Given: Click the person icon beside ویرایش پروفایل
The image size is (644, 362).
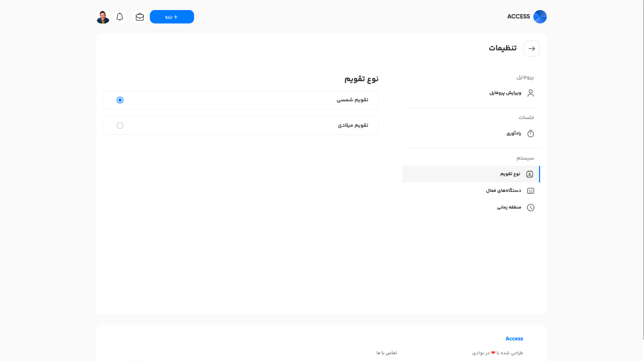Looking at the screenshot, I should coord(531,93).
